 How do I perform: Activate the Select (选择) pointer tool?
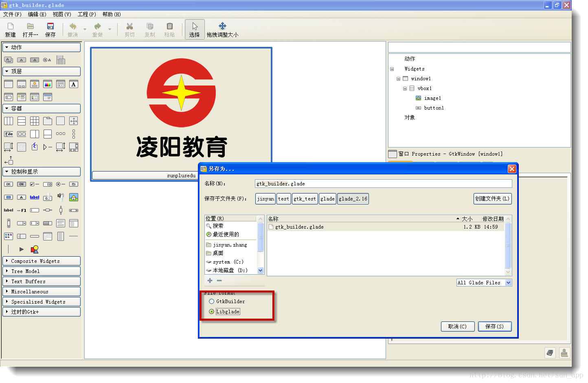195,30
